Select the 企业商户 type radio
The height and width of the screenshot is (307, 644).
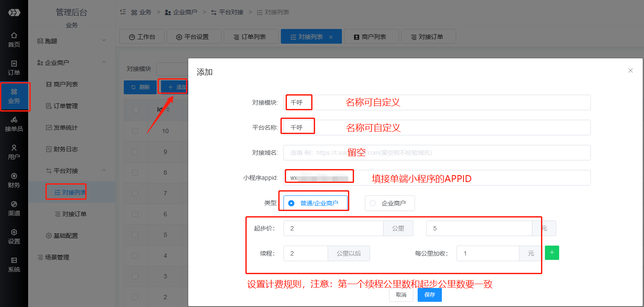click(390, 203)
